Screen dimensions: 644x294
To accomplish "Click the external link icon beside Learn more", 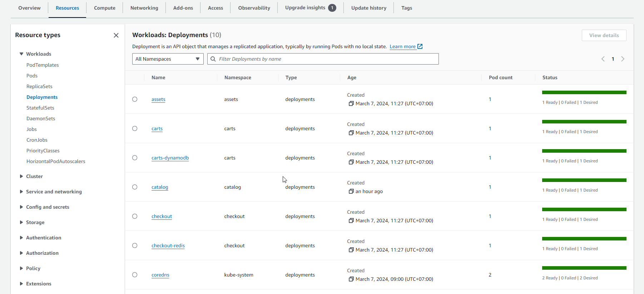I will pos(420,46).
